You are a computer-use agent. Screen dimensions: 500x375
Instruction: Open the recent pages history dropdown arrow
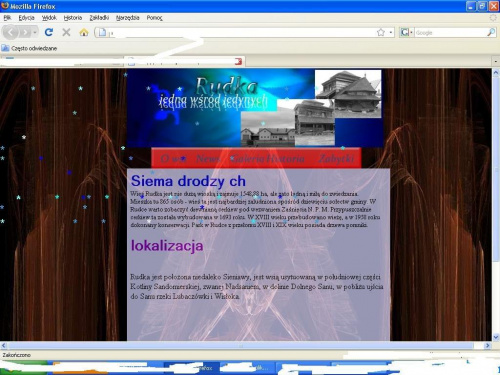[35, 32]
